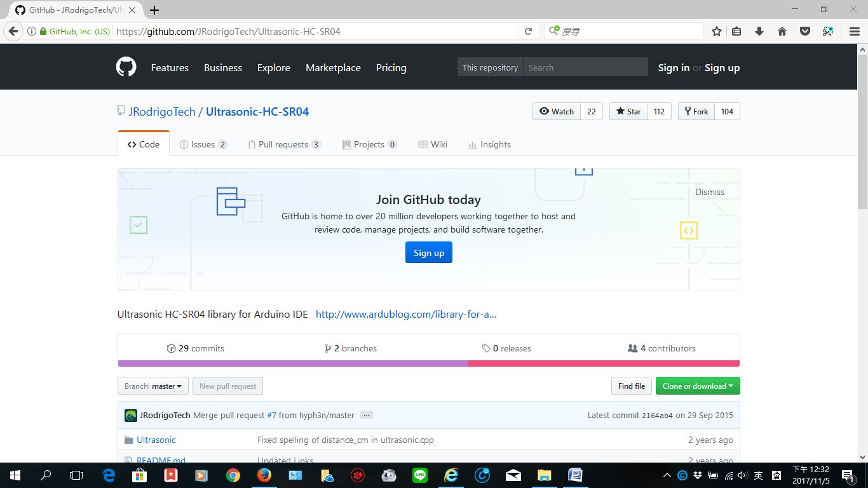Image resolution: width=868 pixels, height=488 pixels.
Task: View the 4 contributors
Action: point(661,348)
